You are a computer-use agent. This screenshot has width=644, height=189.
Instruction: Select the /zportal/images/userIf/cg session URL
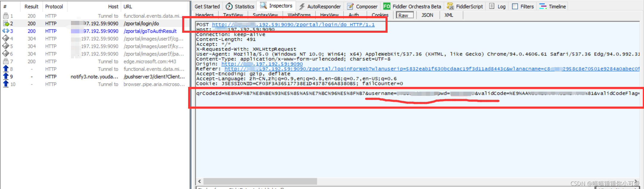(x=154, y=39)
